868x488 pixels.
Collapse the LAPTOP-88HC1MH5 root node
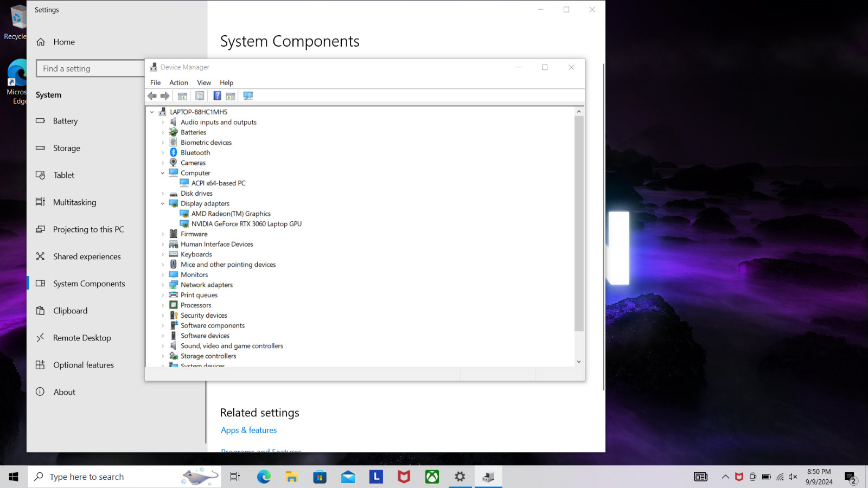[152, 112]
